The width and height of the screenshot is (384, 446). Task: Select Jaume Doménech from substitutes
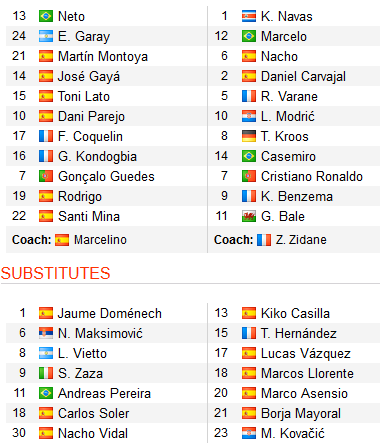tap(110, 313)
